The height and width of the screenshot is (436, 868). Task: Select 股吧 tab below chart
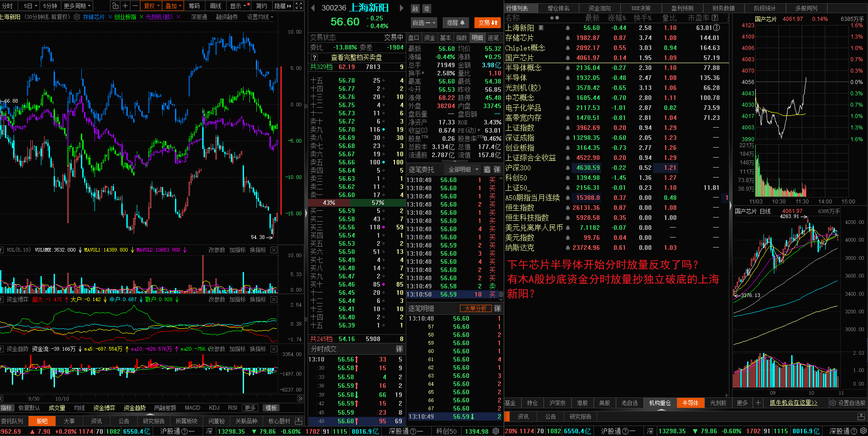pos(42,421)
